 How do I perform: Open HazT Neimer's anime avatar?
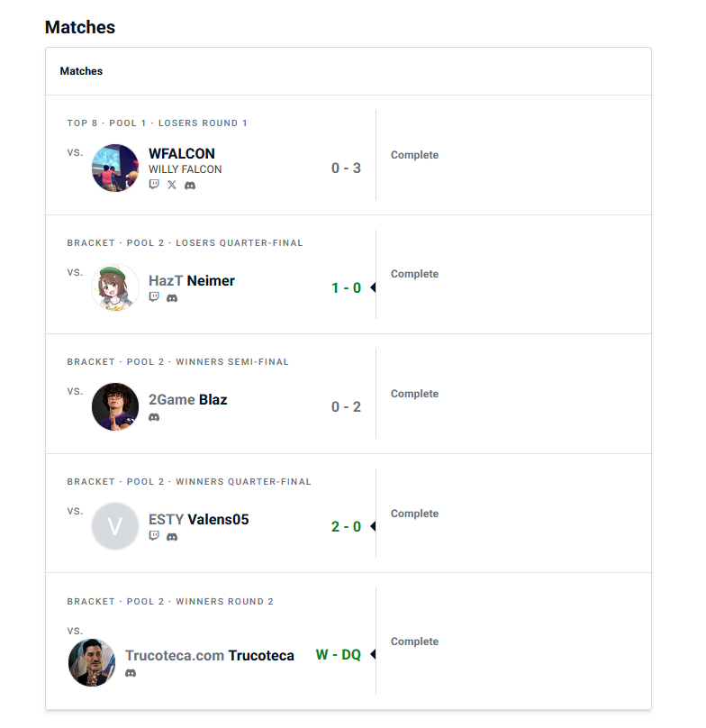click(x=115, y=287)
